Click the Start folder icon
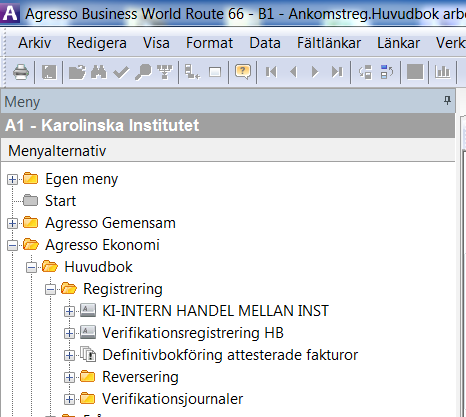The image size is (466, 417). click(31, 200)
